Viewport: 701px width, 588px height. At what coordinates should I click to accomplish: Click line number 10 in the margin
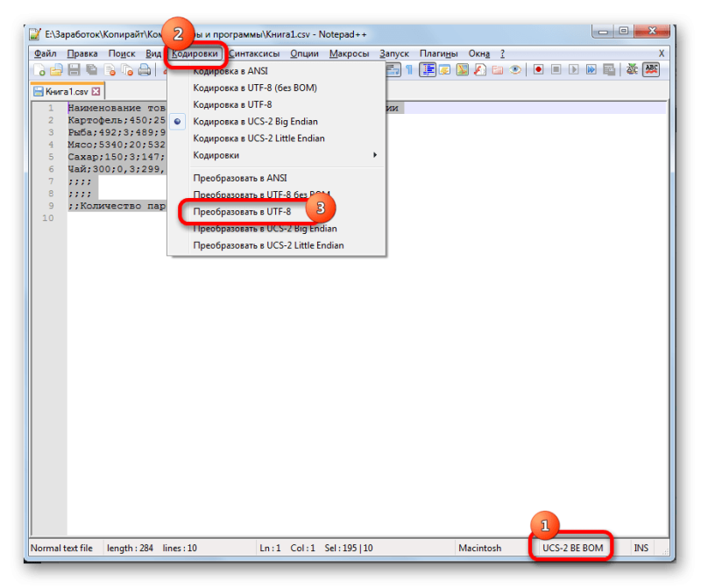[48, 218]
